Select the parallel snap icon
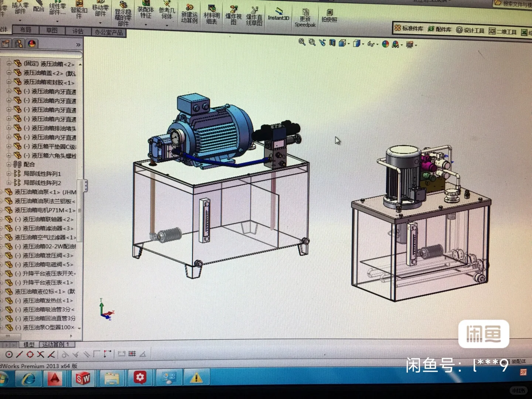Viewport: 532px width, 399px height. click(87, 355)
